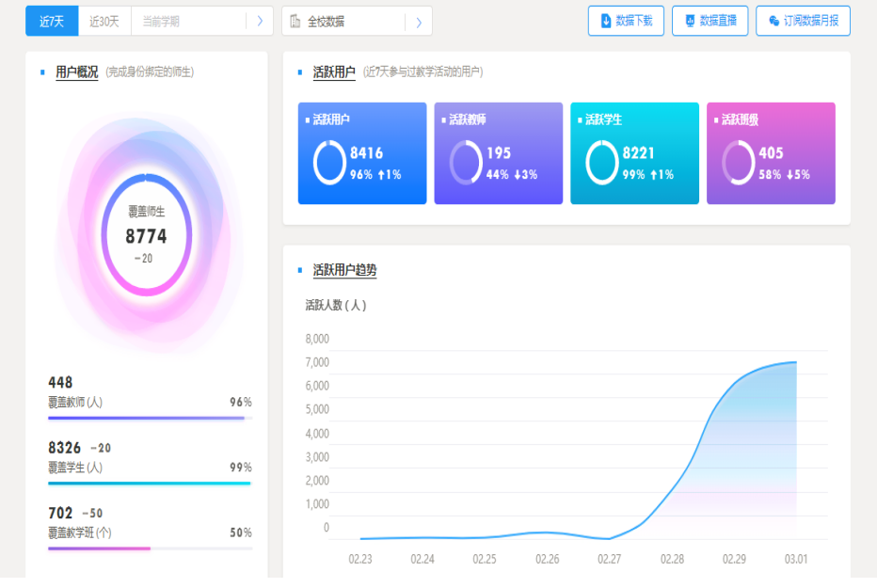Click the ring chart in 活跃学生 card

click(x=602, y=162)
